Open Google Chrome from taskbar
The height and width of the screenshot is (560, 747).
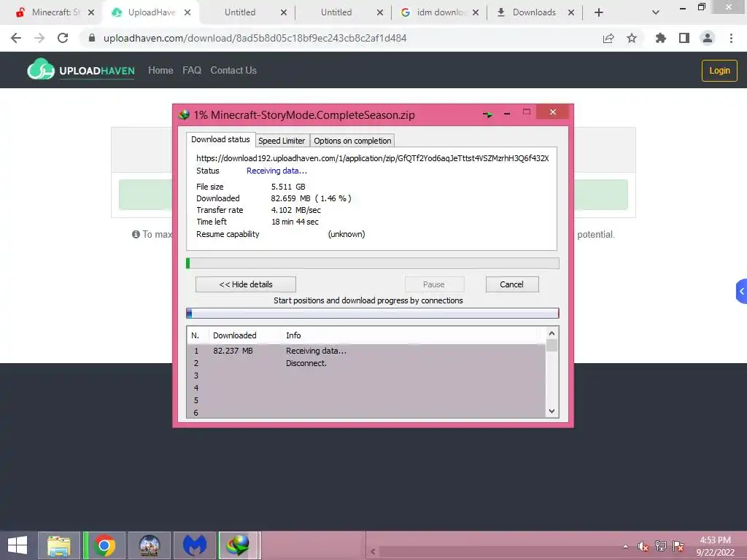pyautogui.click(x=104, y=545)
